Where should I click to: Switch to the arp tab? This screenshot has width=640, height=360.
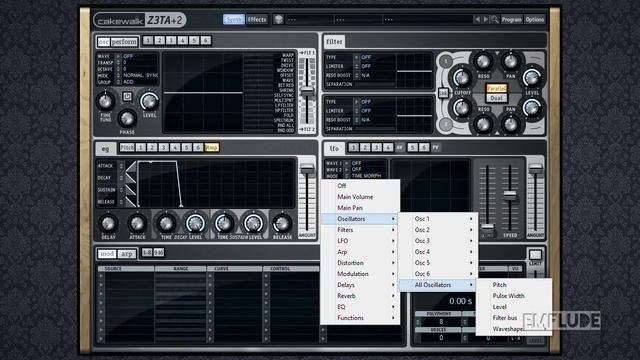[x=127, y=253]
